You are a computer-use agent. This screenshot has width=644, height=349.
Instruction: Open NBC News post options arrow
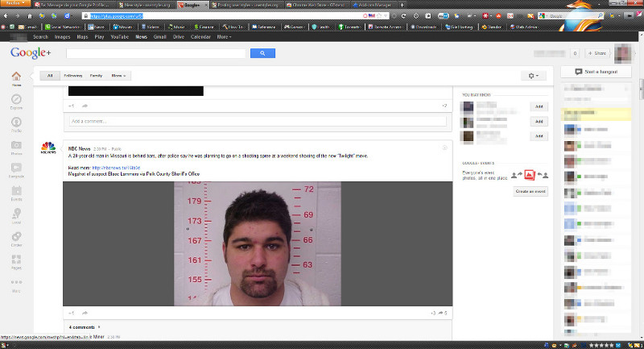click(444, 147)
